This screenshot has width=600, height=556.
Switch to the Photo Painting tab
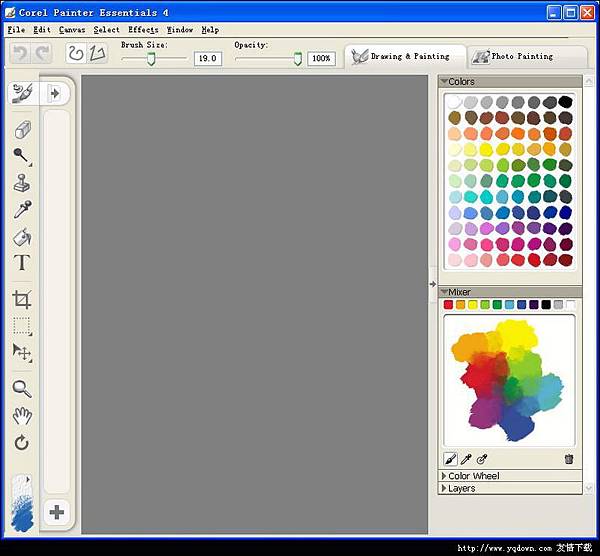click(512, 57)
